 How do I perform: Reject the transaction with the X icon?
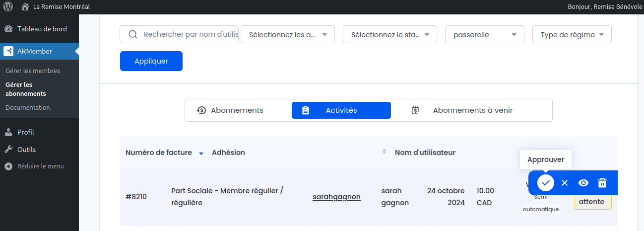pyautogui.click(x=564, y=183)
